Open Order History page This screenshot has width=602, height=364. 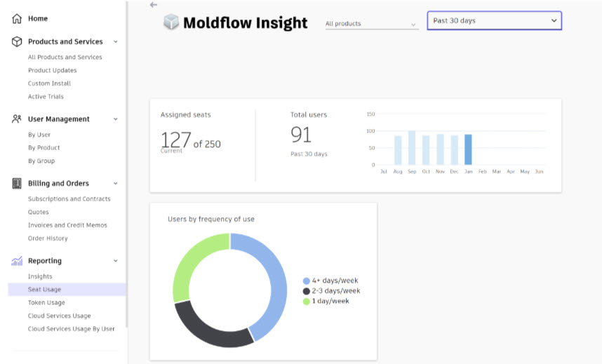pos(48,238)
